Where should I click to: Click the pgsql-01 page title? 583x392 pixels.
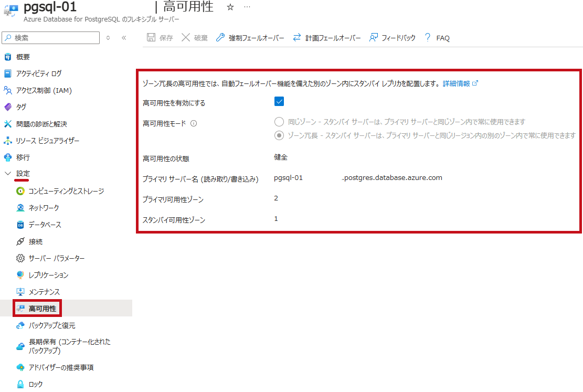click(50, 7)
